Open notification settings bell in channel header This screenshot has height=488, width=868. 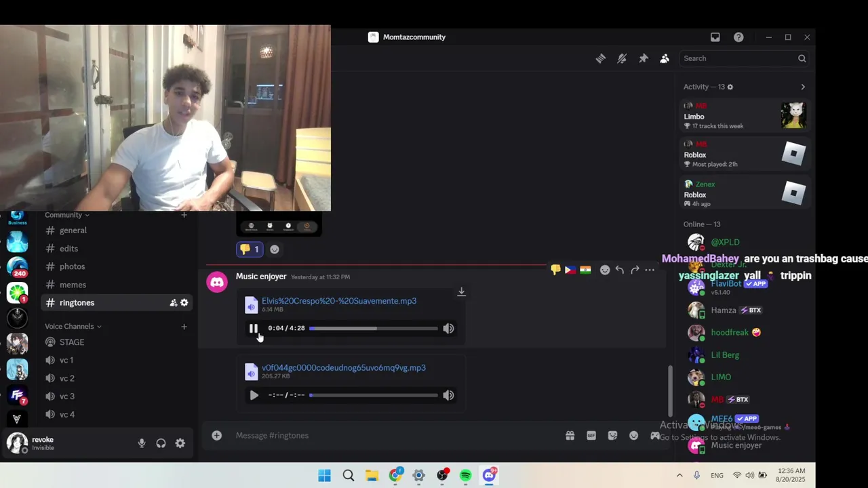tap(622, 58)
